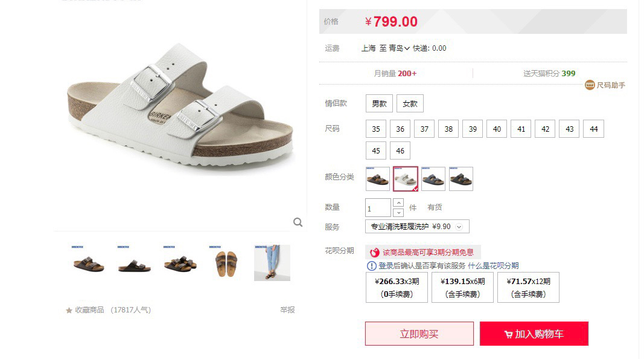Choose shoe size 38
The image size is (644, 359).
click(448, 129)
